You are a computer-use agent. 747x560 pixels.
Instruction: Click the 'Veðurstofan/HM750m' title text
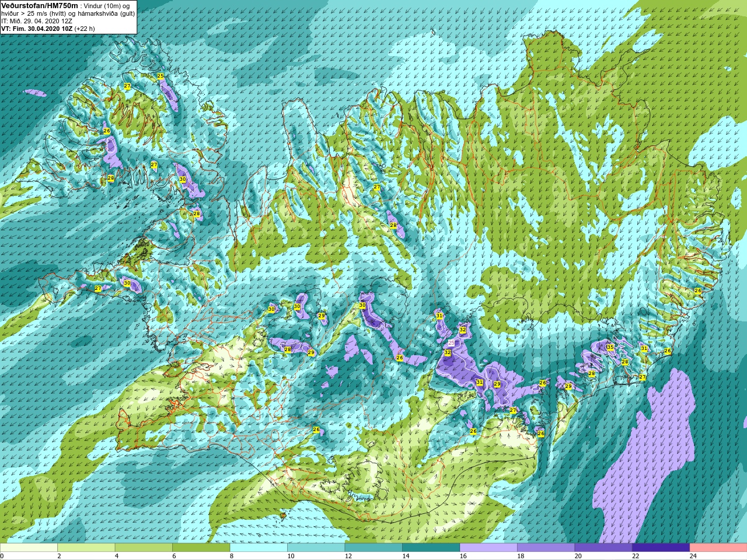(39, 5)
